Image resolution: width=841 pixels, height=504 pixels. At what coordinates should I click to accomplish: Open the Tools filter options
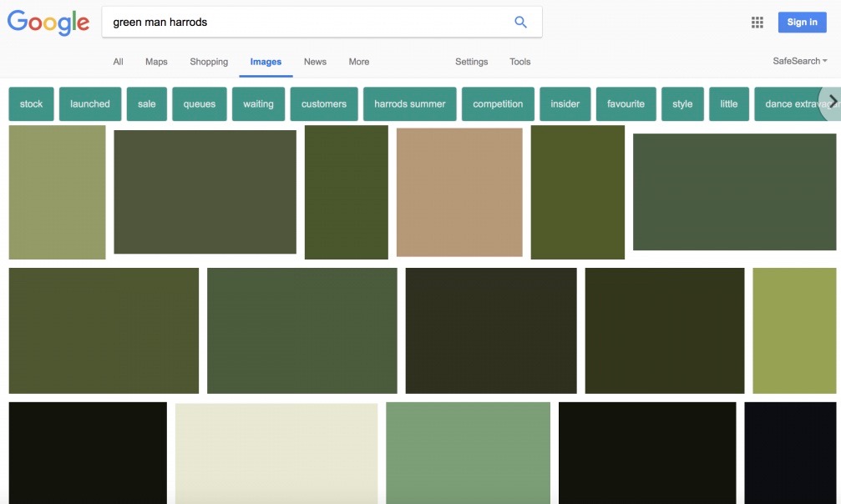point(519,62)
